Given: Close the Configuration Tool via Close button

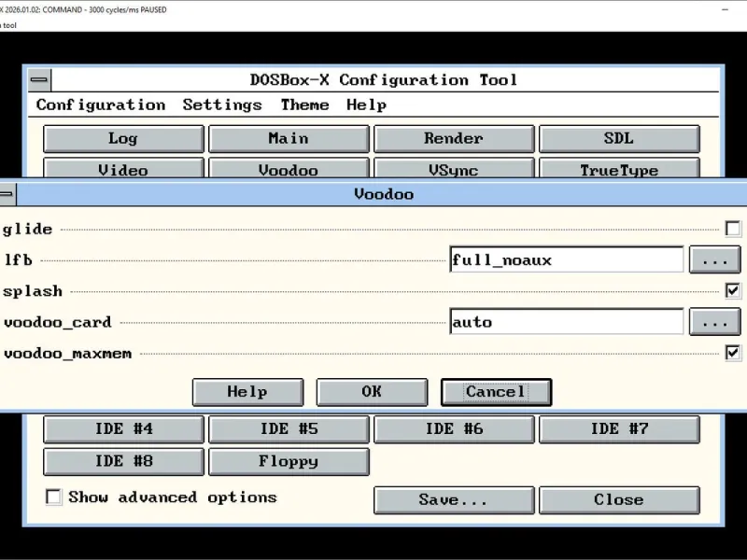Looking at the screenshot, I should 619,500.
